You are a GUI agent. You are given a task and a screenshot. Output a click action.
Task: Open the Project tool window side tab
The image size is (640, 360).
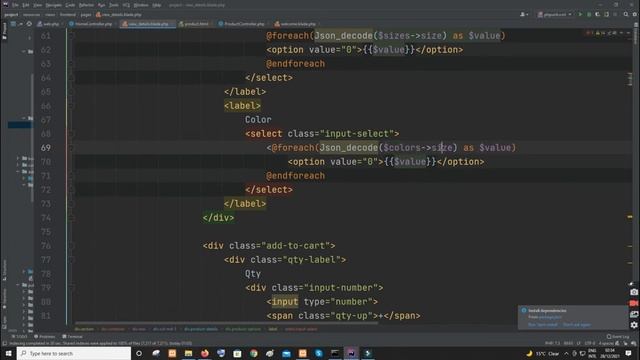coord(4,31)
